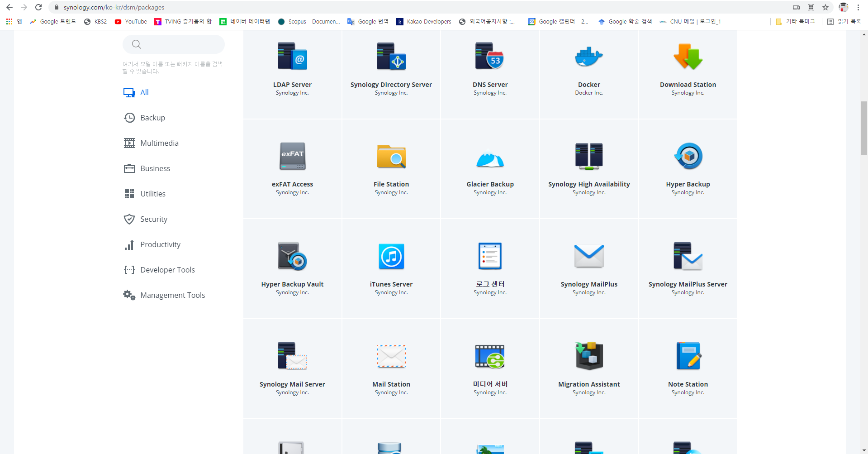Viewport: 868px width, 454px height.
Task: Open the 로그 센터 log icon
Action: [x=490, y=256]
